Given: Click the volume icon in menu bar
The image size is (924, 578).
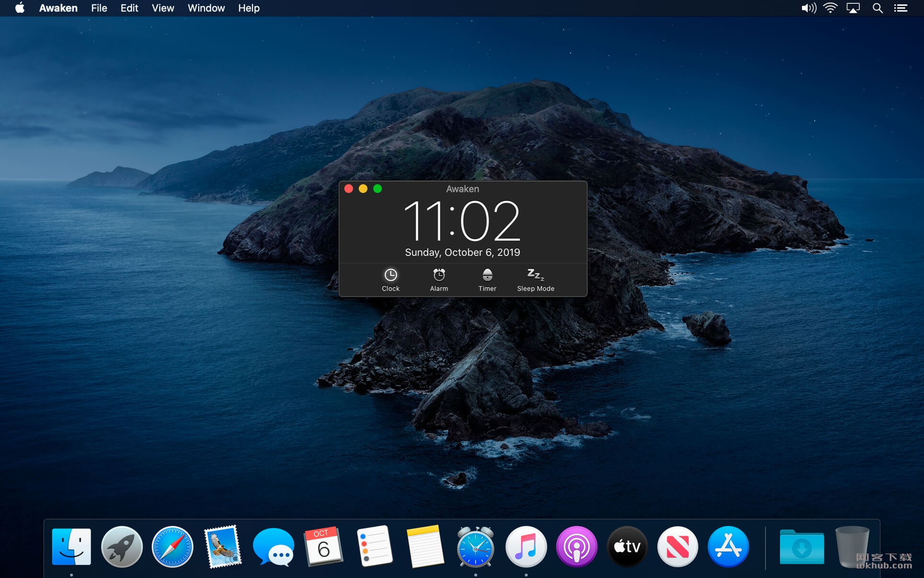Looking at the screenshot, I should tap(809, 8).
